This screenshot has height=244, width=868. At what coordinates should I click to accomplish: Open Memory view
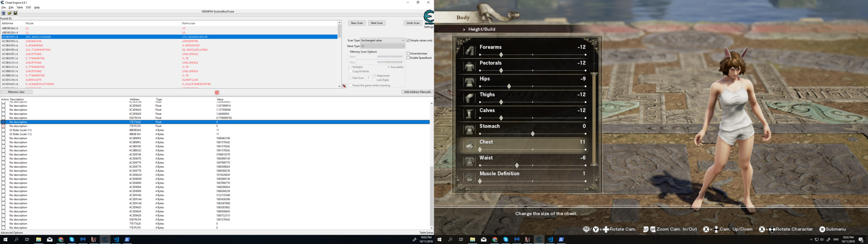point(16,92)
